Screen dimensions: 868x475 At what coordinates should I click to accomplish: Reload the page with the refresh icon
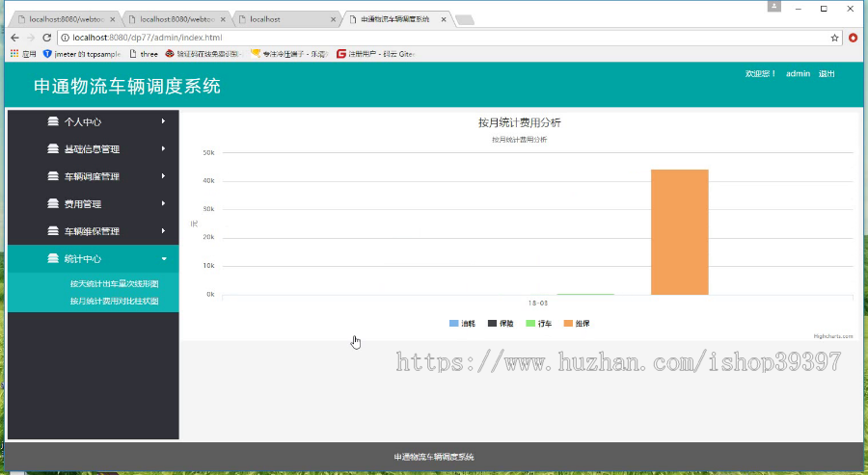[x=47, y=38]
